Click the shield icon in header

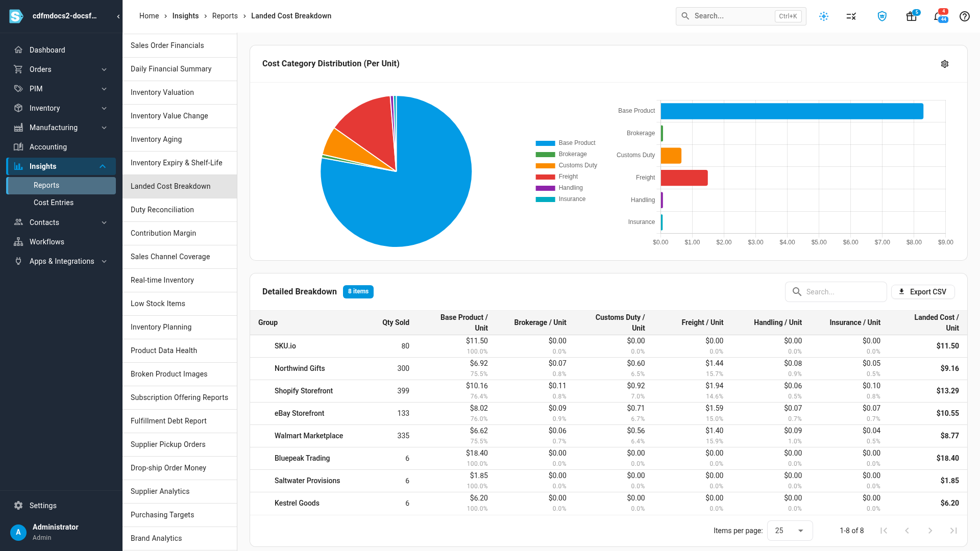[882, 16]
